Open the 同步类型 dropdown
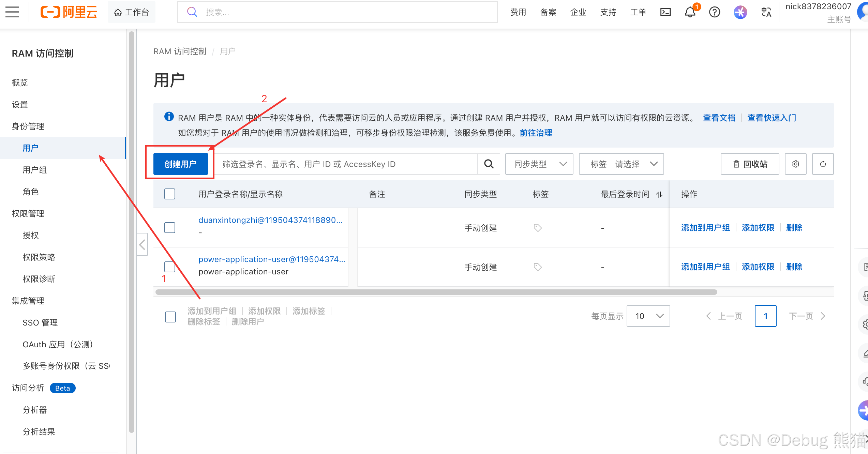 (x=539, y=164)
